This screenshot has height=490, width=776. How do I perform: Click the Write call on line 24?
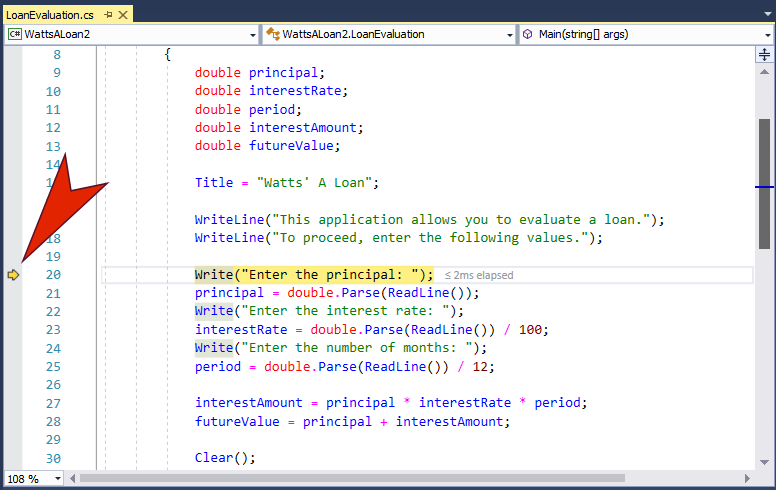coord(214,347)
